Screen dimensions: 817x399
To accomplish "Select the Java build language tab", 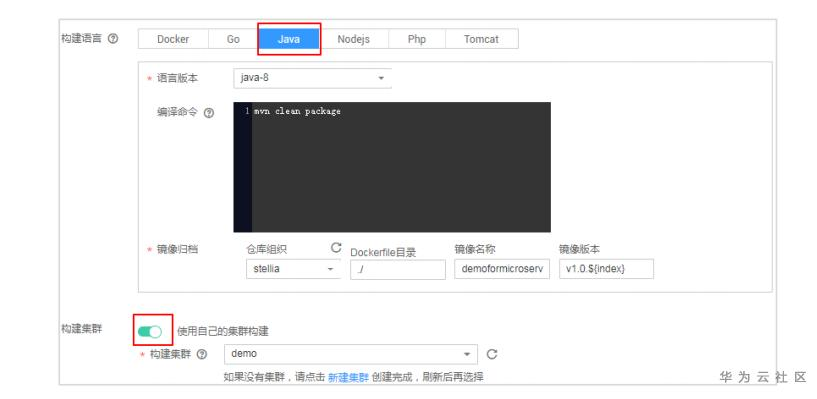I will [x=289, y=39].
